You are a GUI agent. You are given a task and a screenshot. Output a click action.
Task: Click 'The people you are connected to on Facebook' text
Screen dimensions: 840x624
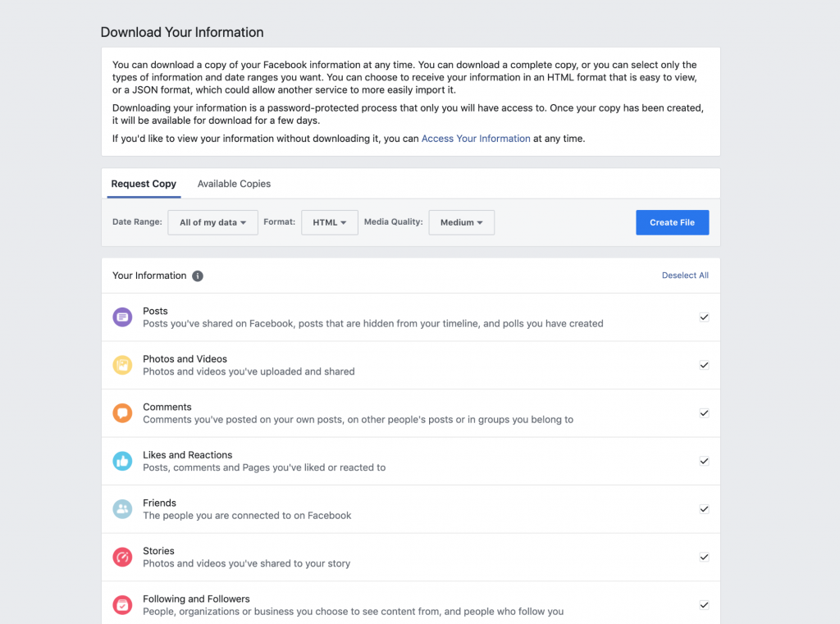(247, 515)
